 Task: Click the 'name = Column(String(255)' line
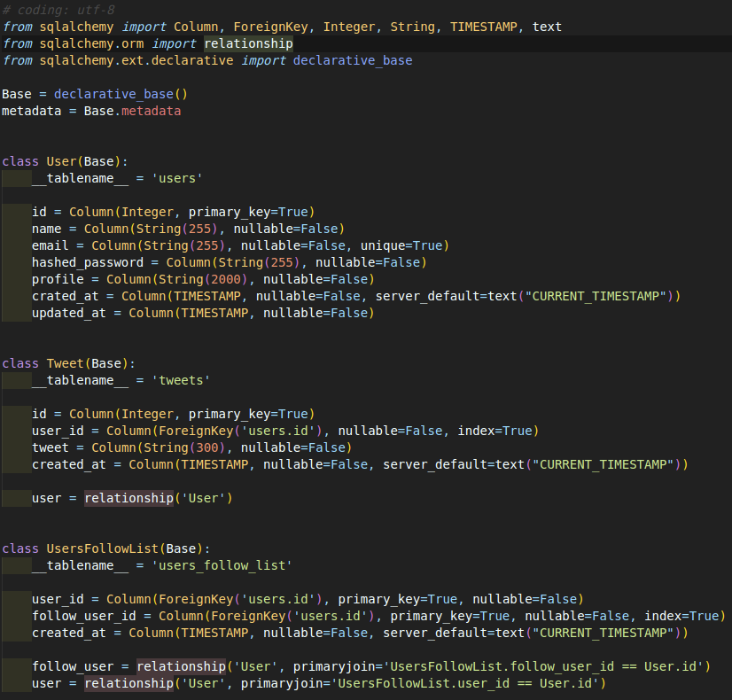pos(188,229)
